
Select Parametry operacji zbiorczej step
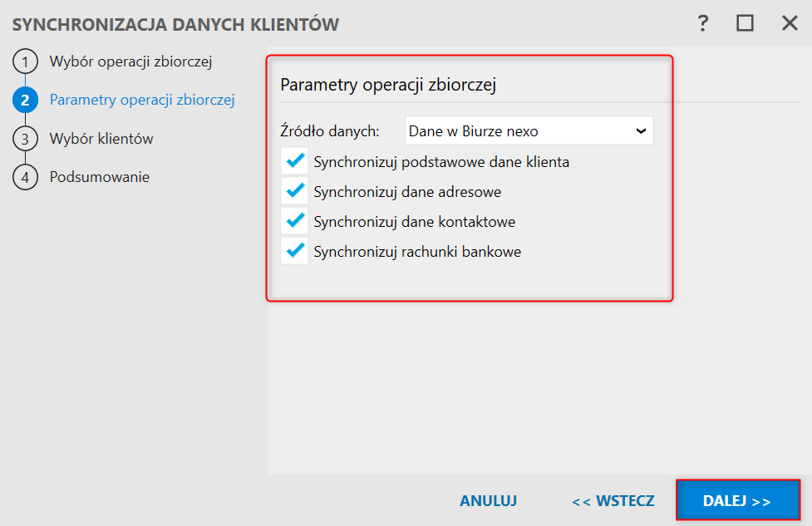tap(141, 101)
